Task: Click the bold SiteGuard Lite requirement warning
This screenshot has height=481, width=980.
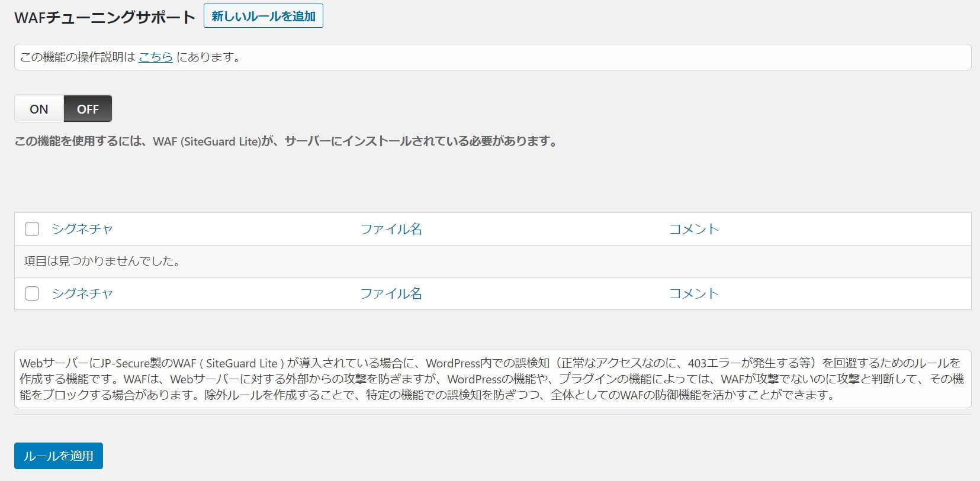Action: click(285, 141)
